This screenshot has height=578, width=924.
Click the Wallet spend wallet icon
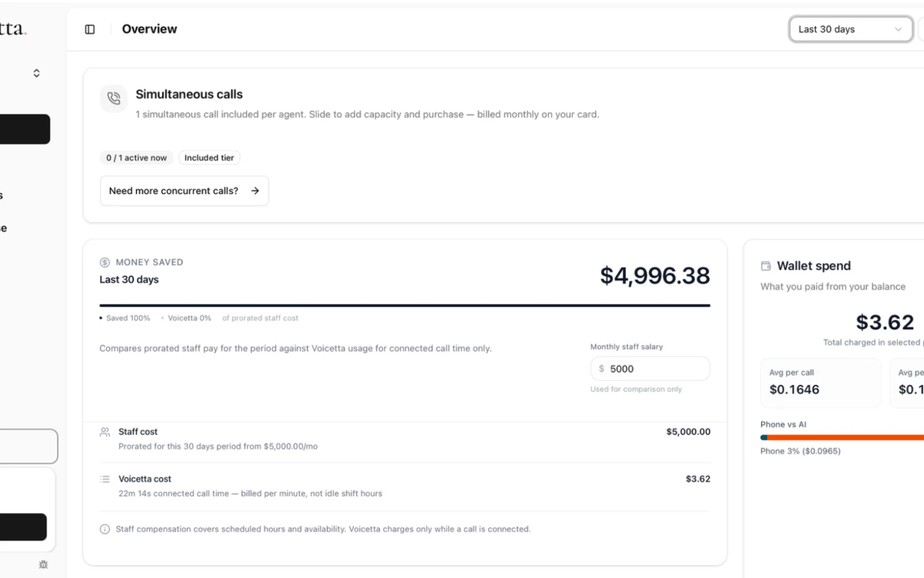(x=766, y=266)
